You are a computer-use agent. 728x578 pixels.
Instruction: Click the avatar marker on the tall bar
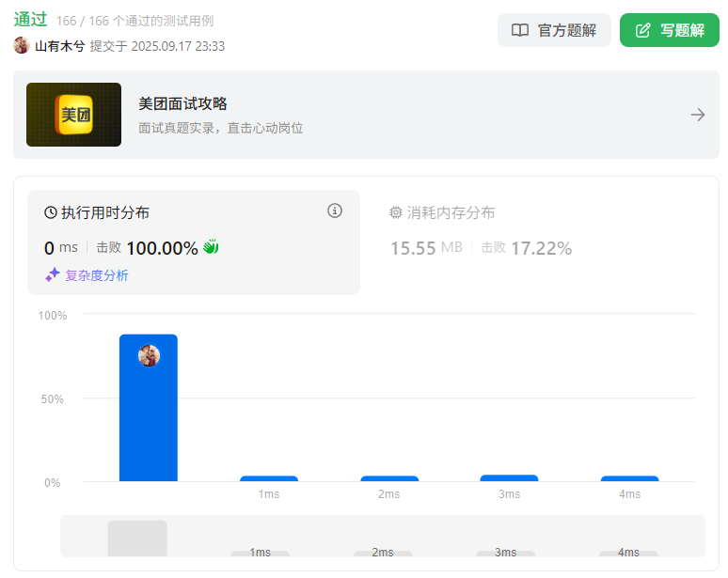149,356
